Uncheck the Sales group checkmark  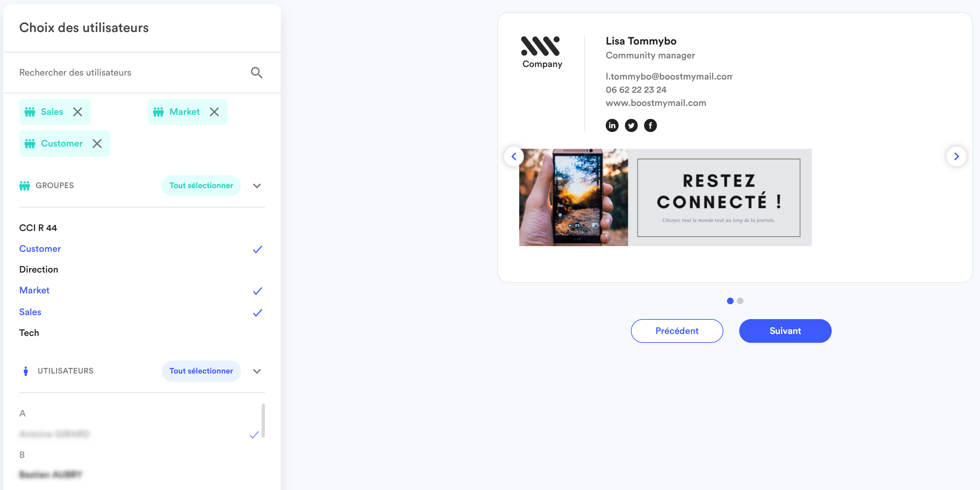tap(258, 312)
